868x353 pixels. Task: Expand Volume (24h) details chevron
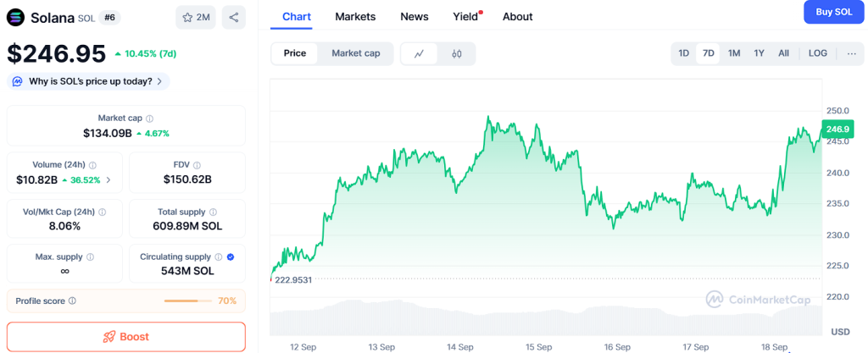click(108, 179)
